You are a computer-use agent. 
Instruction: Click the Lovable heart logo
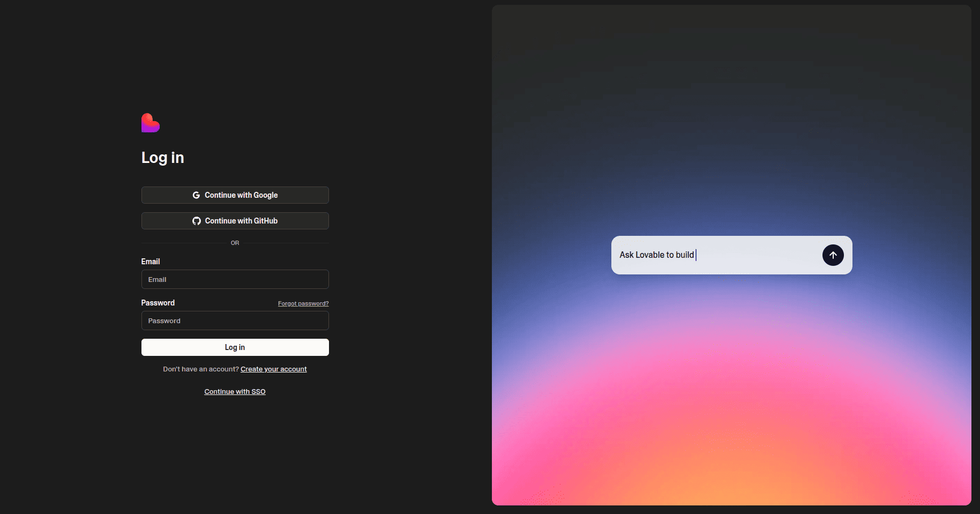click(x=151, y=123)
